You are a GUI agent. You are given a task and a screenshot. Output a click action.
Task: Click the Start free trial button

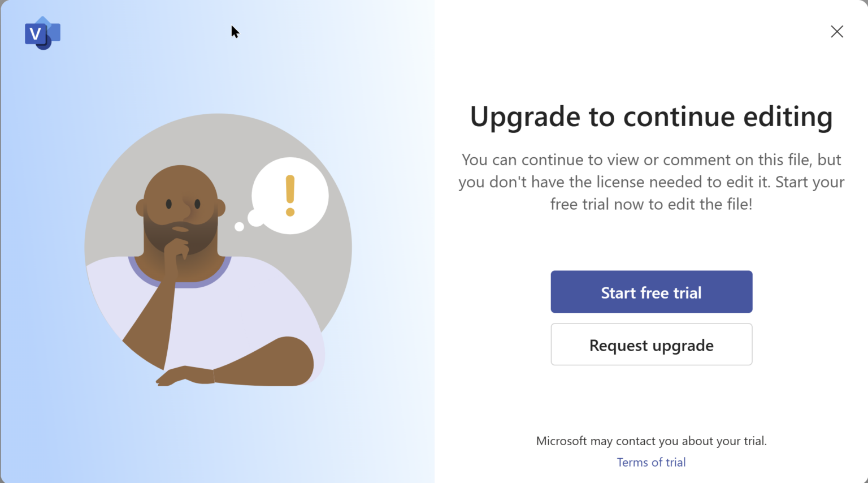(x=651, y=292)
